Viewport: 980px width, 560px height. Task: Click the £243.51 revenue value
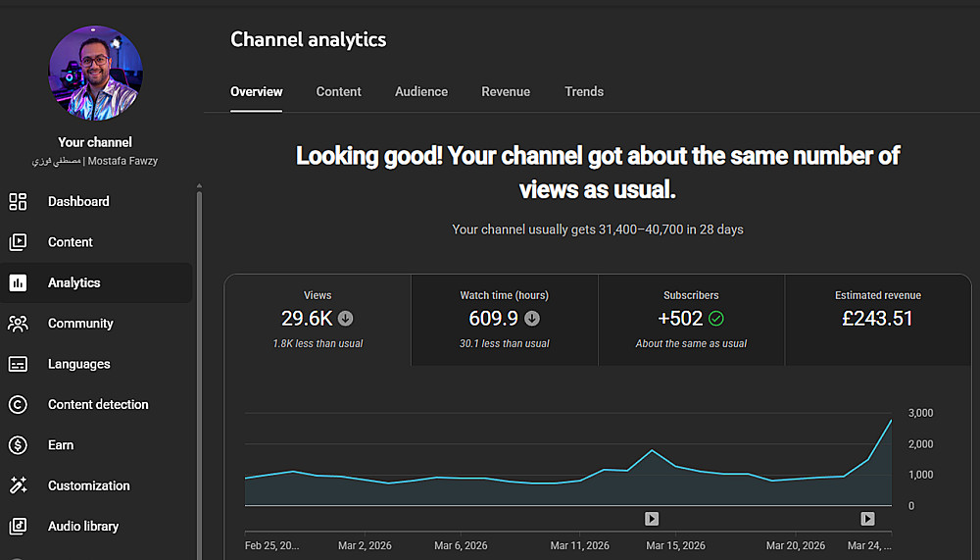coord(877,319)
